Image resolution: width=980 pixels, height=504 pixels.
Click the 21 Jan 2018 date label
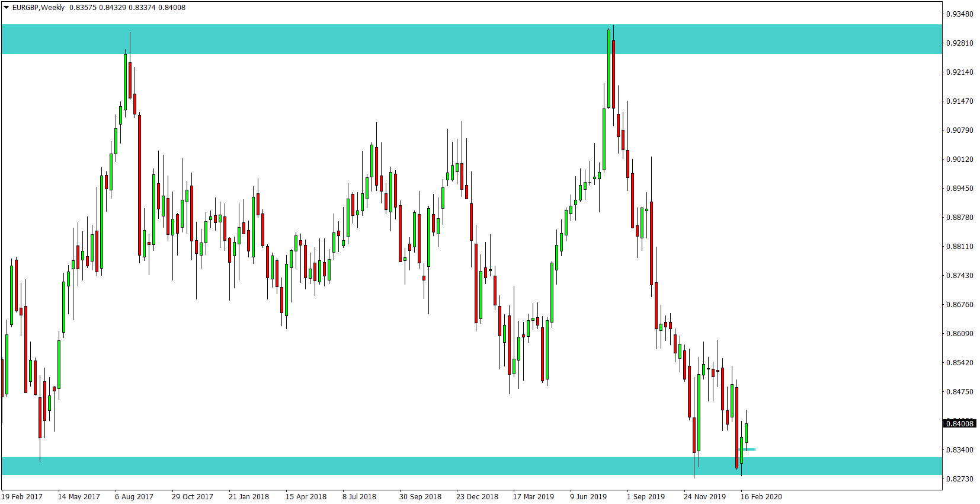249,496
